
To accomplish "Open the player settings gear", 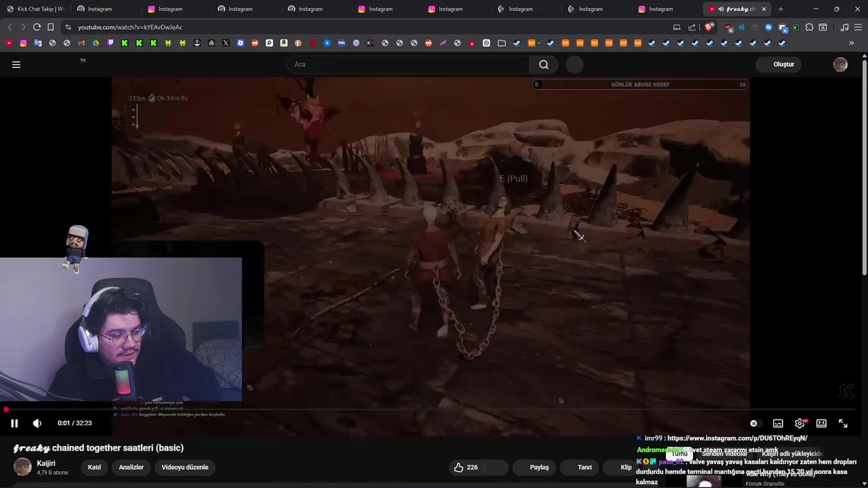I will tap(800, 423).
